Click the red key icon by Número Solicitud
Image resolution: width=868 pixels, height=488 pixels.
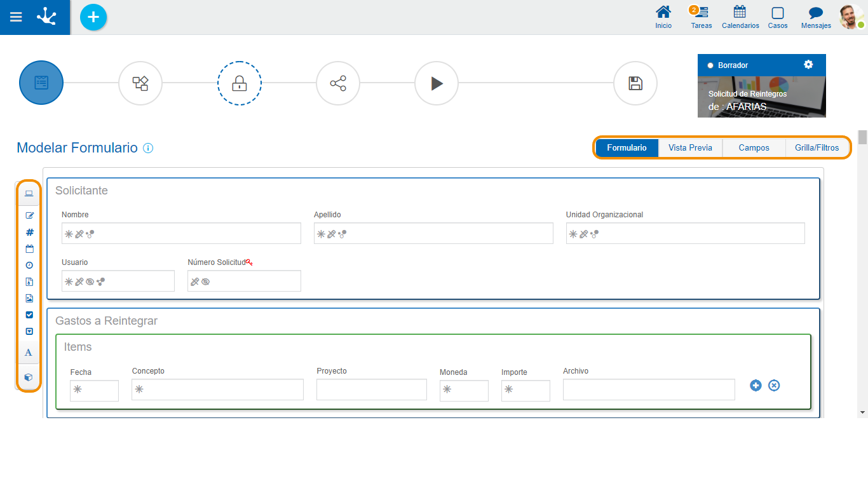coord(249,262)
